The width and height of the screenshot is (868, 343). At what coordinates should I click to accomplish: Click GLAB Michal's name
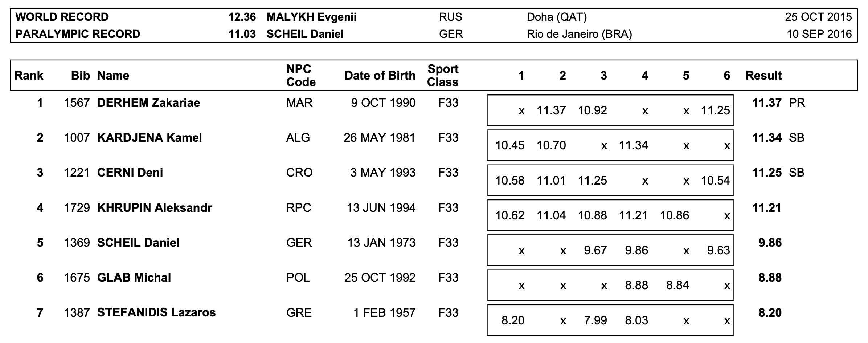134,278
